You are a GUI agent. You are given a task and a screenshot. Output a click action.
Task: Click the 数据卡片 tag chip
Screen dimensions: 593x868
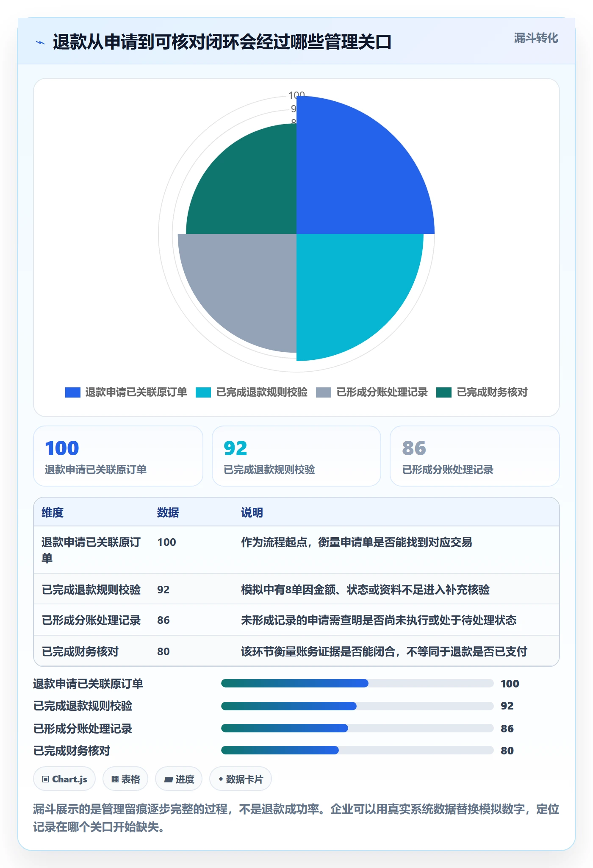point(241,779)
